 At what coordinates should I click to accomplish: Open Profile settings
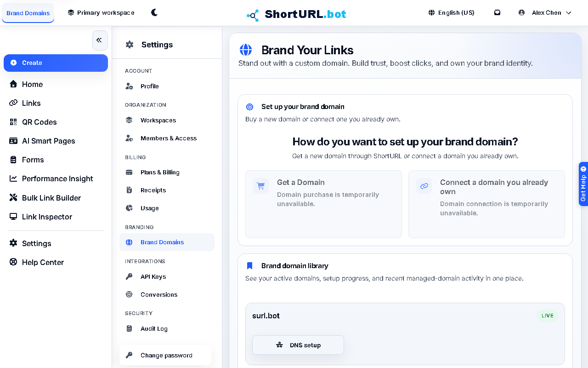pyautogui.click(x=167, y=86)
